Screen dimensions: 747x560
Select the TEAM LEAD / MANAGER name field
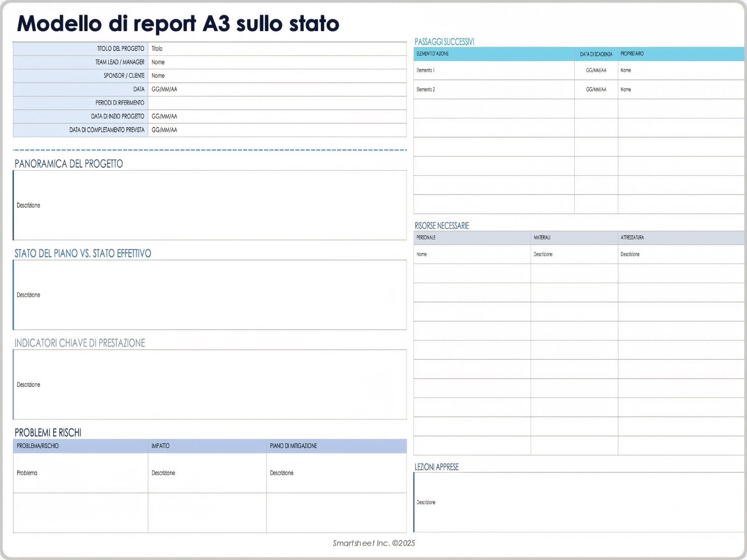tap(272, 62)
